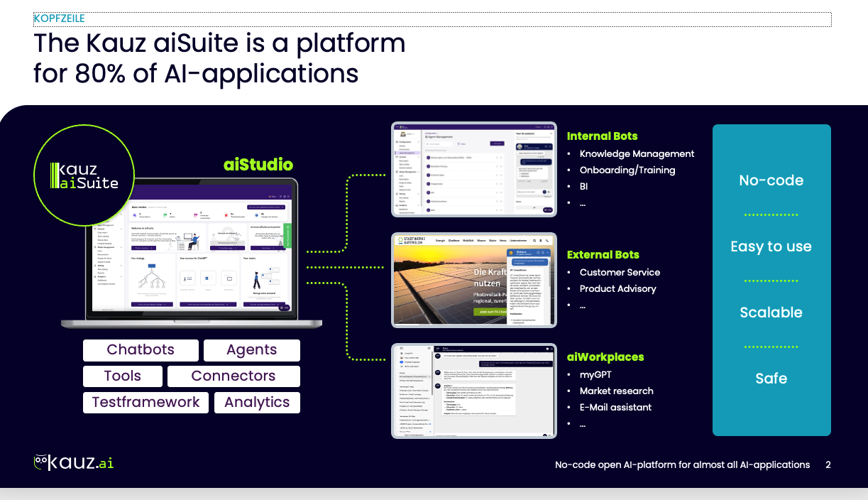868x500 pixels.
Task: Click the 'Internal Bots' heading
Action: (x=602, y=136)
